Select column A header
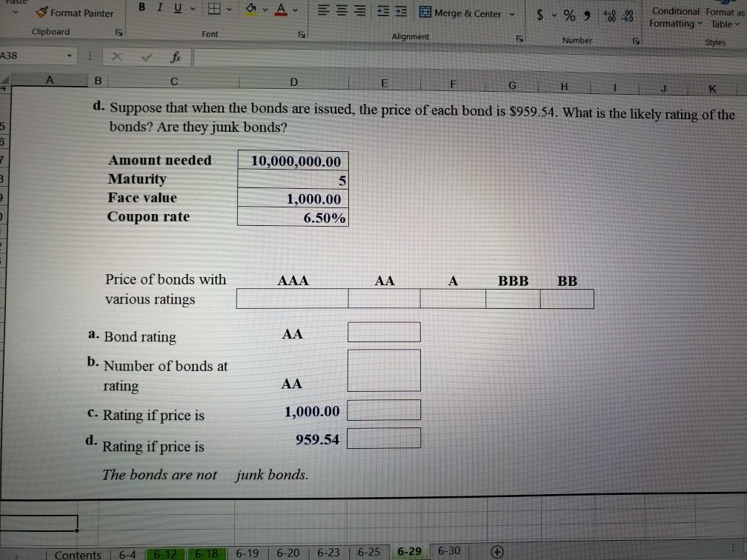 click(49, 80)
